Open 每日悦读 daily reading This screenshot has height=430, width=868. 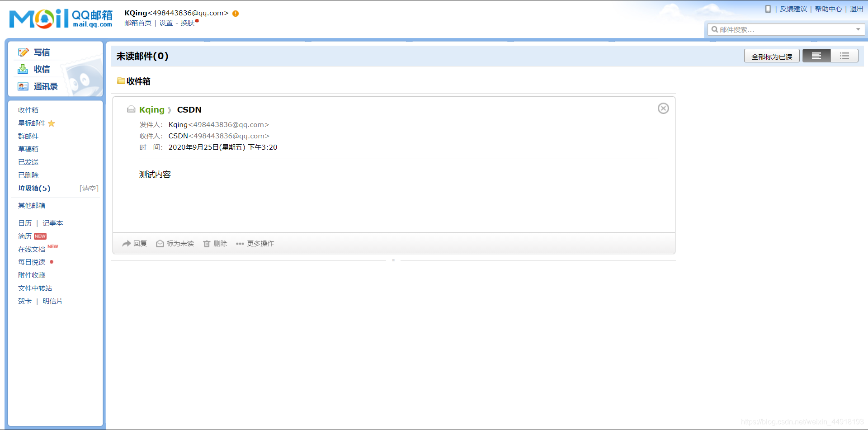pos(32,262)
